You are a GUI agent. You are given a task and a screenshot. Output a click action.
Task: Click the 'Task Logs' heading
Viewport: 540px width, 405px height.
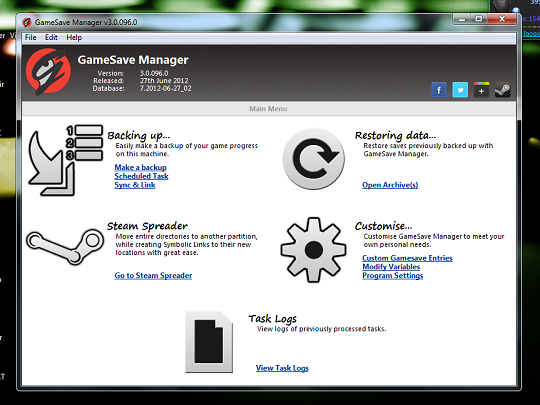(272, 319)
